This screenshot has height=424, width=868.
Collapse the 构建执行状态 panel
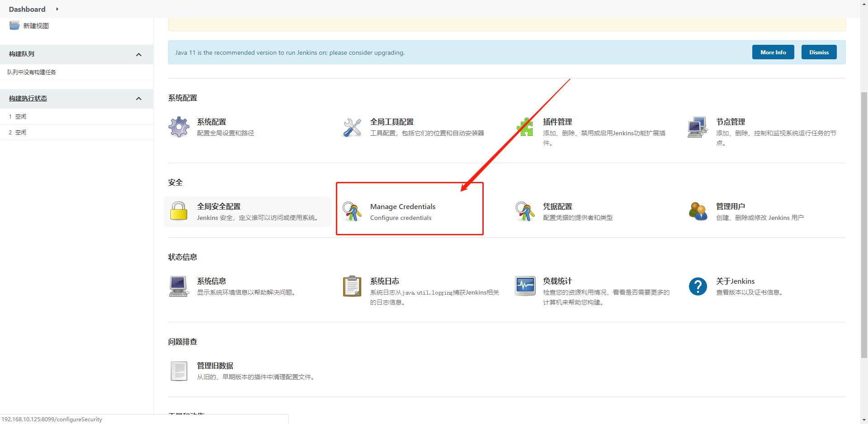(x=139, y=99)
